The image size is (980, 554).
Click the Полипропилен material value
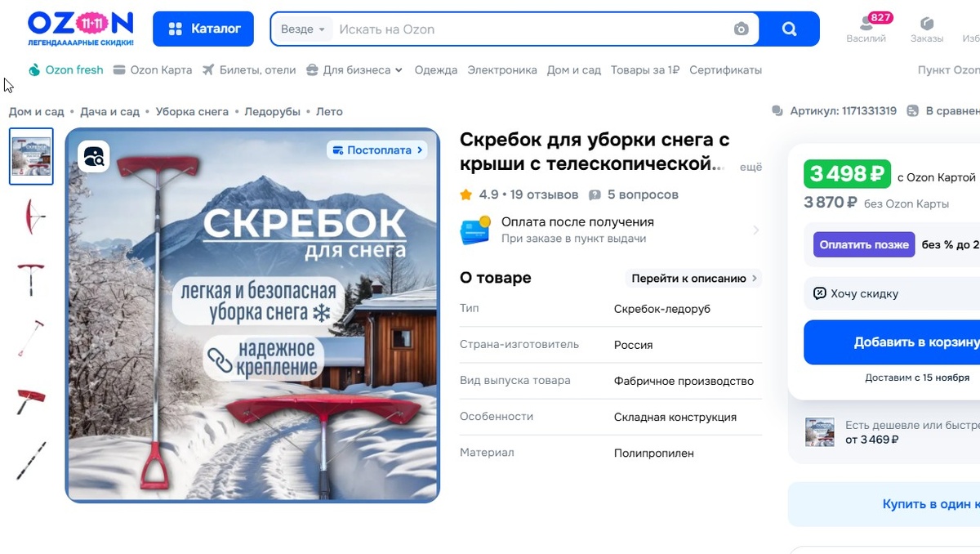(654, 453)
